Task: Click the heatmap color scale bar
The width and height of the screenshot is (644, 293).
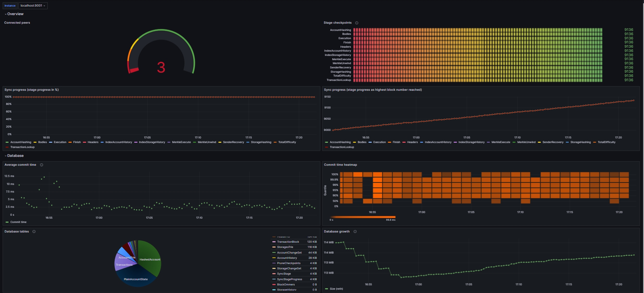Action: pyautogui.click(x=362, y=217)
